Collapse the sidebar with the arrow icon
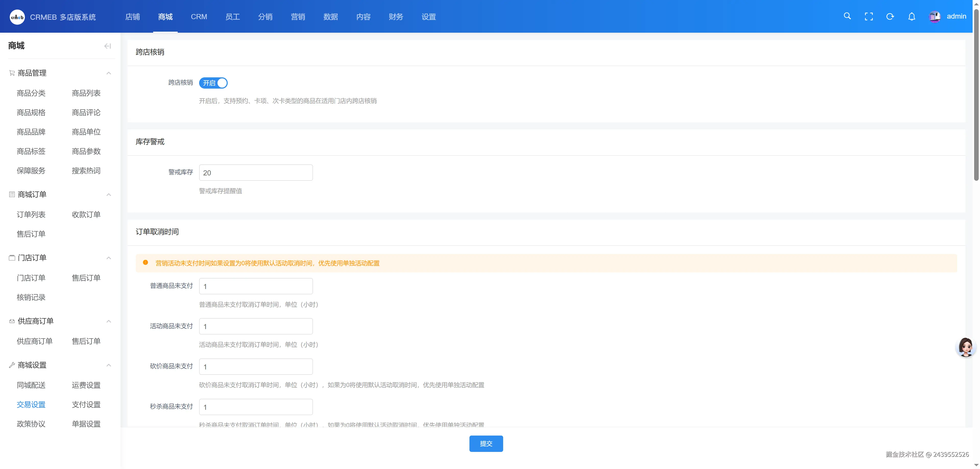Viewport: 980px width, 469px height. coord(108,46)
